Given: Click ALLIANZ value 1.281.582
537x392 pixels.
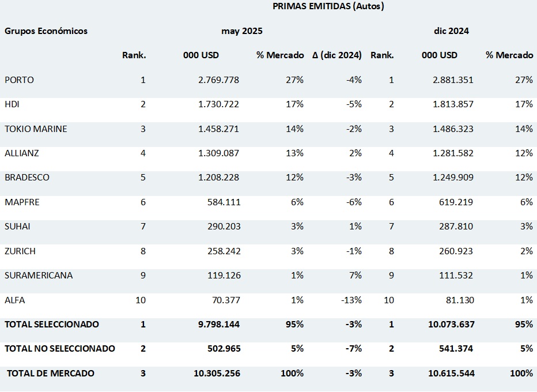Looking at the screenshot, I should 453,153.
